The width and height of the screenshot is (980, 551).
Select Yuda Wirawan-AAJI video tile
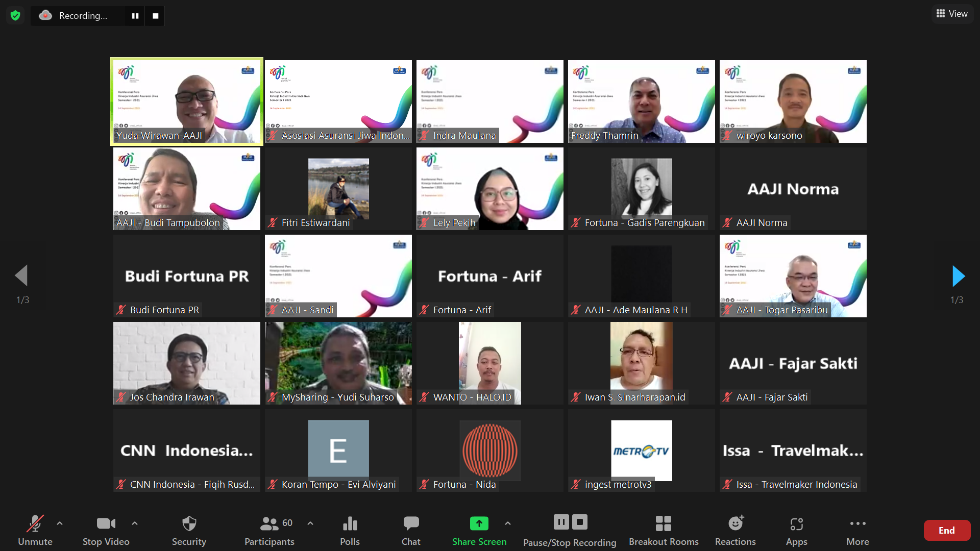pyautogui.click(x=187, y=102)
